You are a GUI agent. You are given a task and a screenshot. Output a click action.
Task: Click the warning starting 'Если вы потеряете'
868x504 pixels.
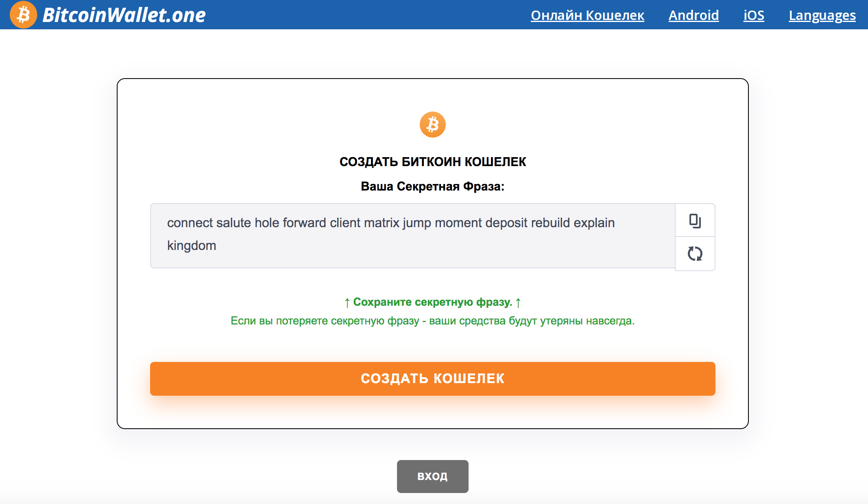coord(432,321)
